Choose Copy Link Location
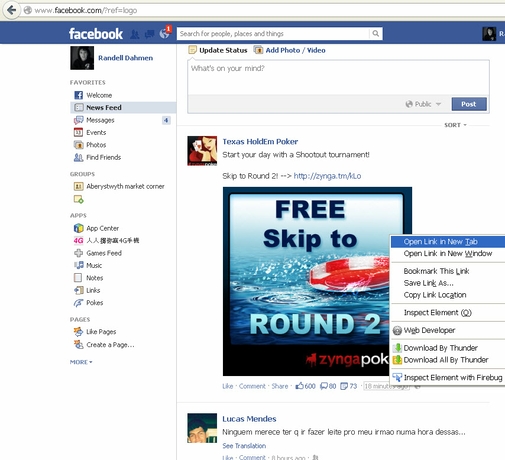505x460 pixels. click(x=448, y=295)
